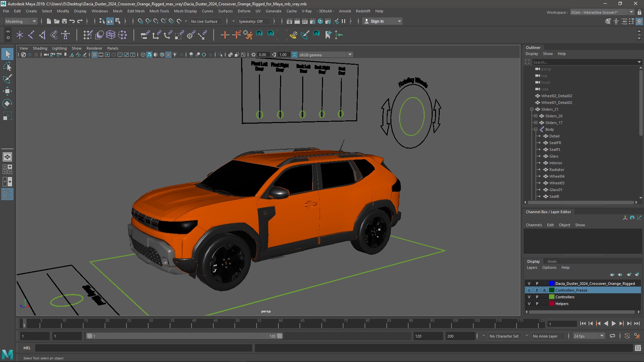This screenshot has width=644, height=362.
Task: Click the Redo arrow icon
Action: point(80,21)
